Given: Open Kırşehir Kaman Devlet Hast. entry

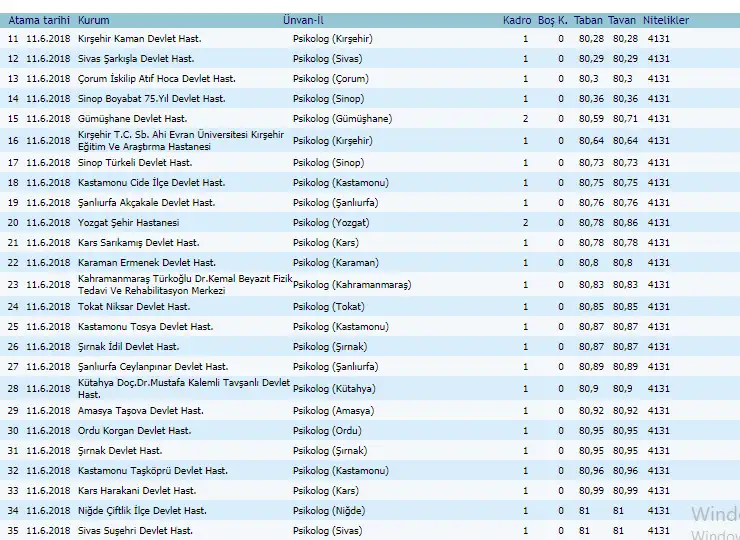Looking at the screenshot, I should tap(139, 38).
